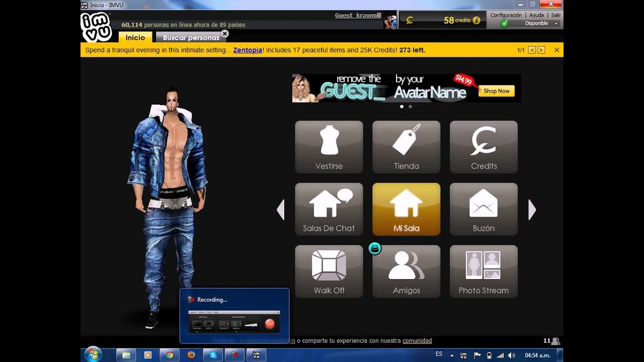644x362 pixels.
Task: Click the IMVU taskbar button
Action: 256,354
